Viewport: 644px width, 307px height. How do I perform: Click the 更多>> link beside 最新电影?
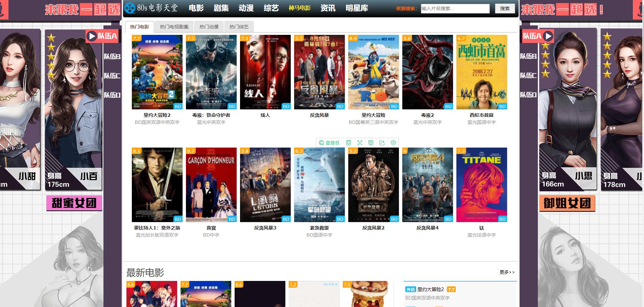[507, 272]
